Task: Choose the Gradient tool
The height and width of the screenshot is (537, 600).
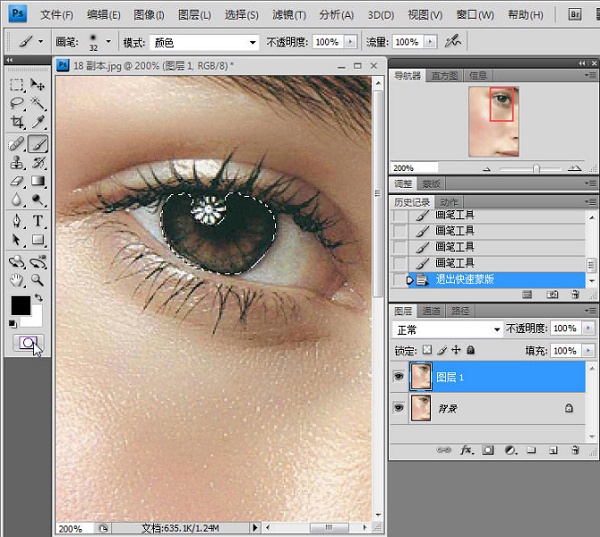Action: (38, 181)
